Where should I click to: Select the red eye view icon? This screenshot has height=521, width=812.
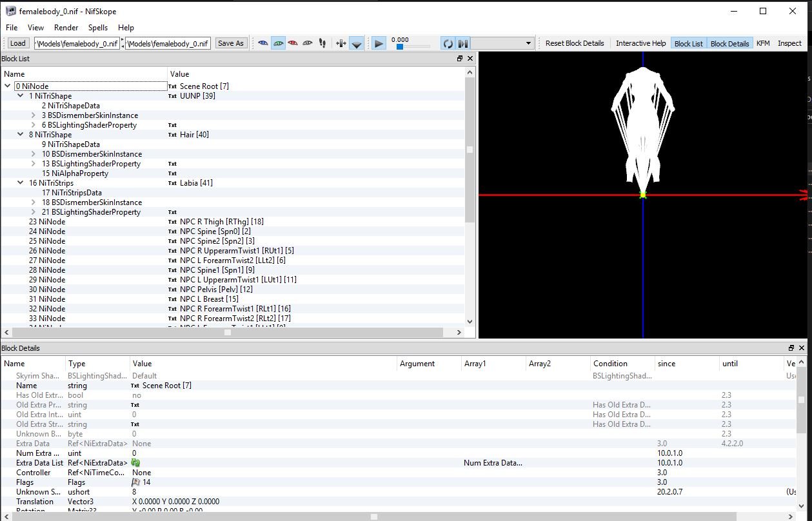(293, 43)
